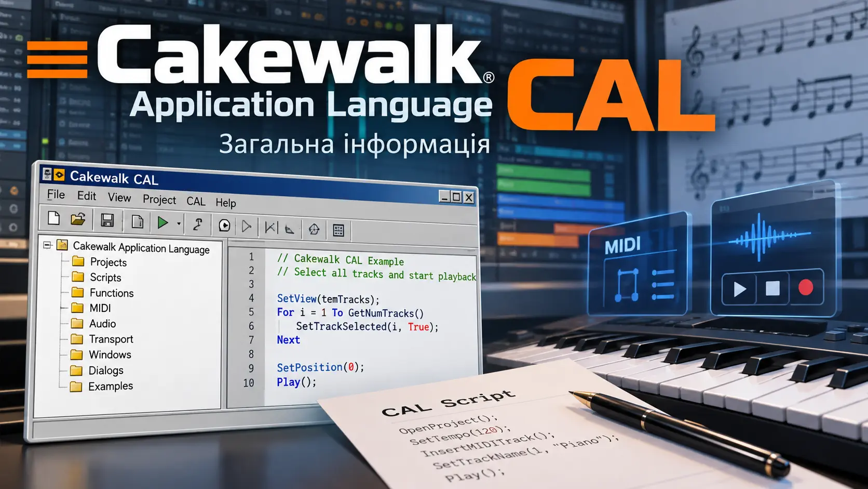Click the small angle tool icon
The width and height of the screenshot is (868, 489).
pyautogui.click(x=290, y=229)
